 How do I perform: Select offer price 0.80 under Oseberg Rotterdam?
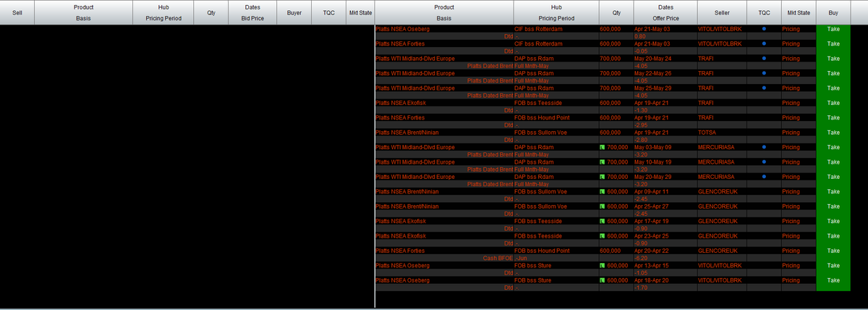click(x=639, y=36)
